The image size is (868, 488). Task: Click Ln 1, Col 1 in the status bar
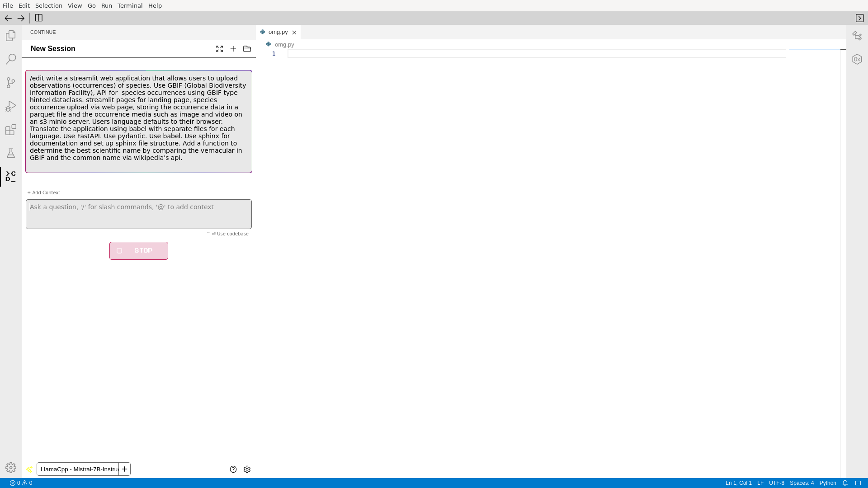[739, 483]
